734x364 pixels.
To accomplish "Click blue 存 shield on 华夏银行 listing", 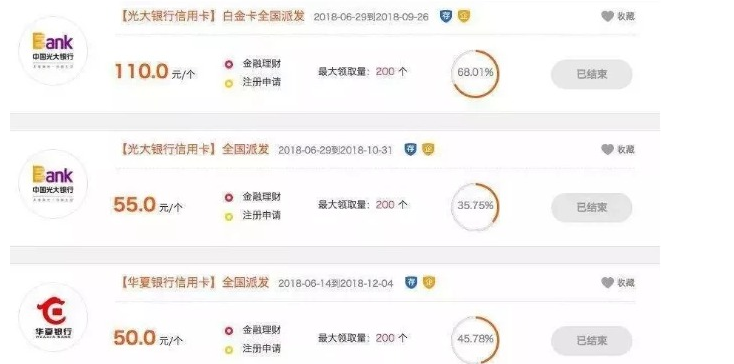I will [x=411, y=282].
